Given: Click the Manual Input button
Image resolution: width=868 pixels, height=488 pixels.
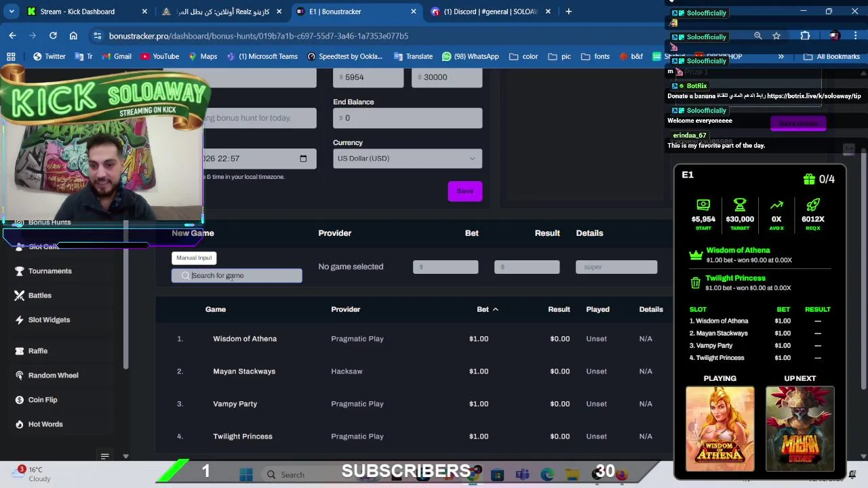Looking at the screenshot, I should (194, 258).
